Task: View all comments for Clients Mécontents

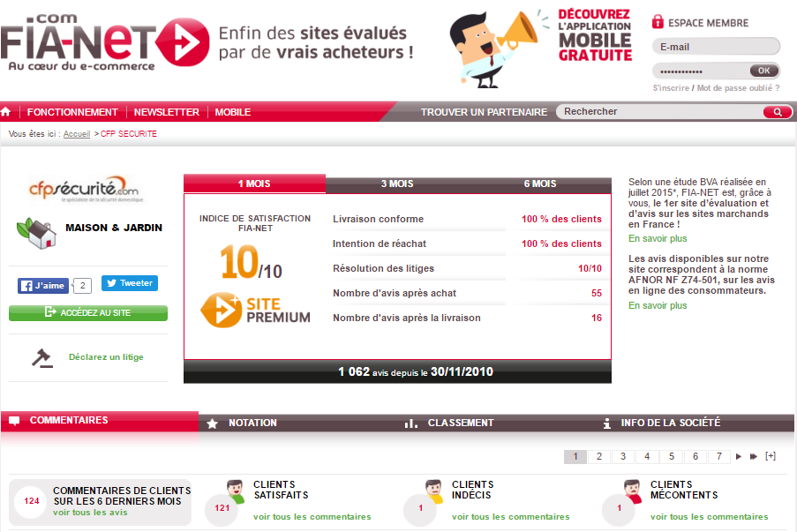Action: [709, 517]
